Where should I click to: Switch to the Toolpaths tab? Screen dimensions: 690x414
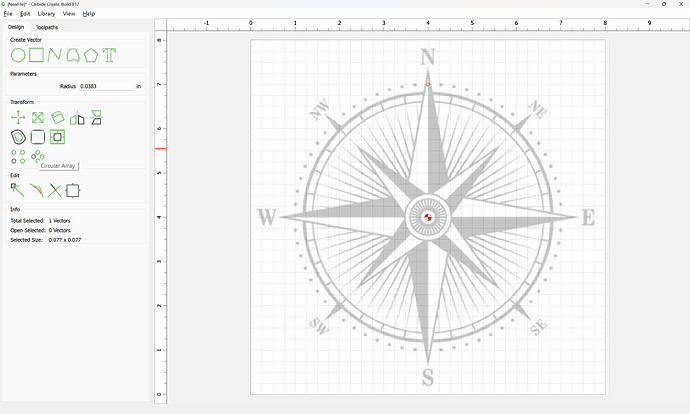coord(47,27)
